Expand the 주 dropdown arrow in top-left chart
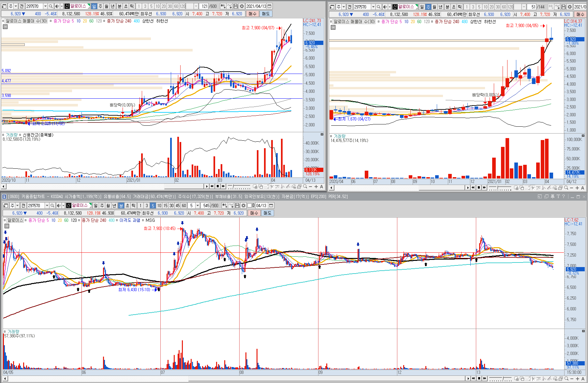 [16, 6]
